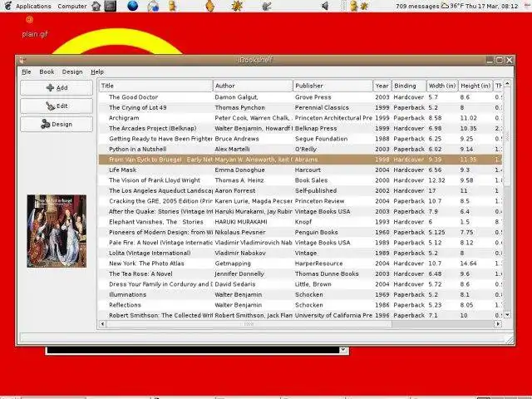Viewport: 532px width, 399px height.
Task: Click the horizontal scrollbar thumb
Action: click(x=249, y=324)
